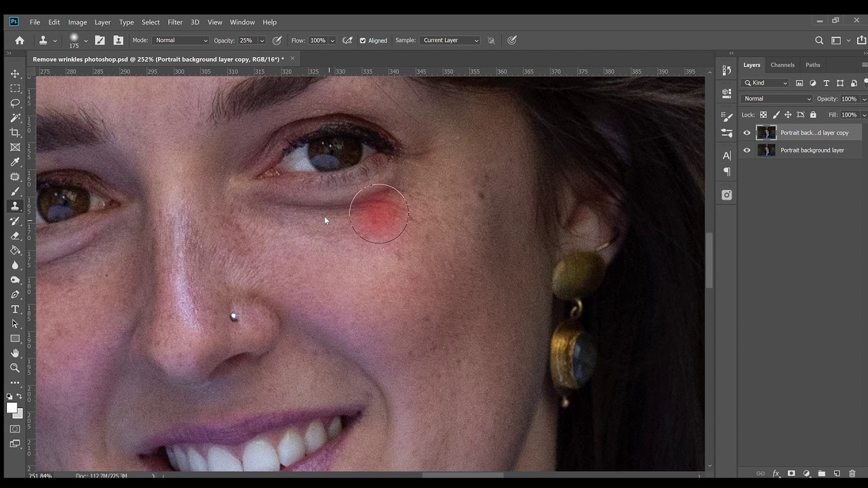Open the layer blend mode dropdown

[x=776, y=98]
